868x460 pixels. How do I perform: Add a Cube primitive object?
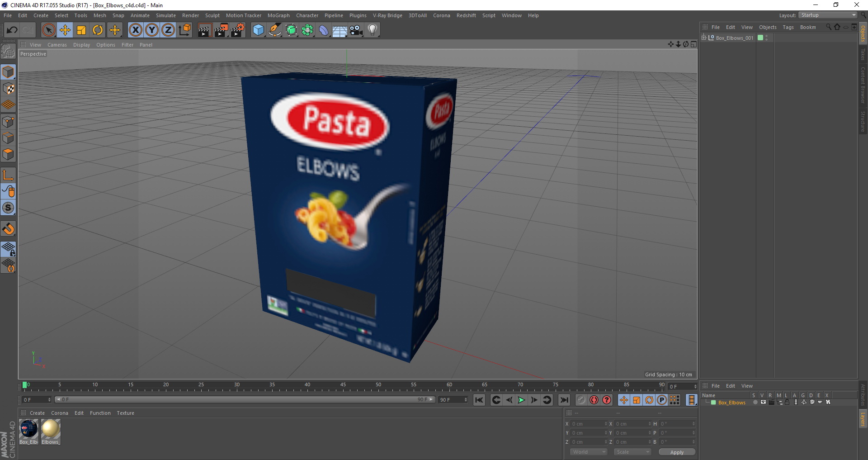pos(258,30)
